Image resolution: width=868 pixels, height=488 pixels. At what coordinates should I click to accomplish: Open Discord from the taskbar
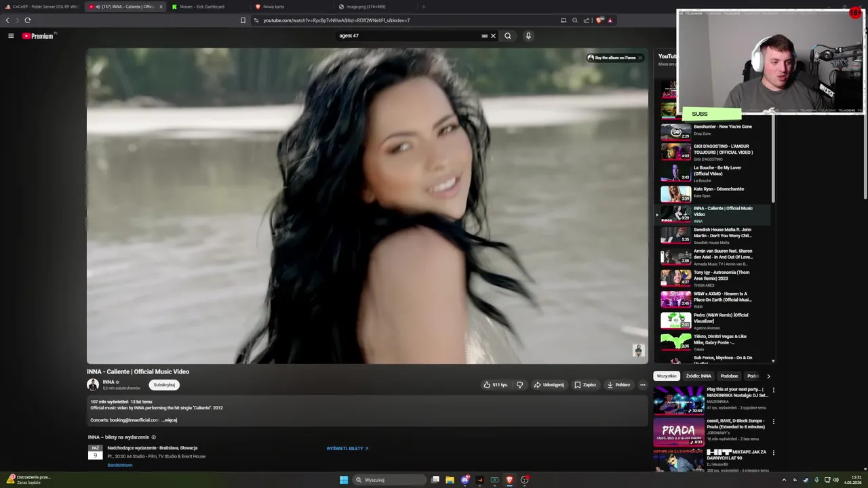(x=465, y=480)
